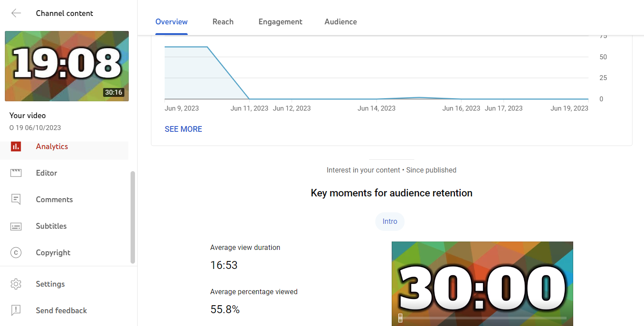Select the Audience tab
The height and width of the screenshot is (326, 644).
pos(340,21)
